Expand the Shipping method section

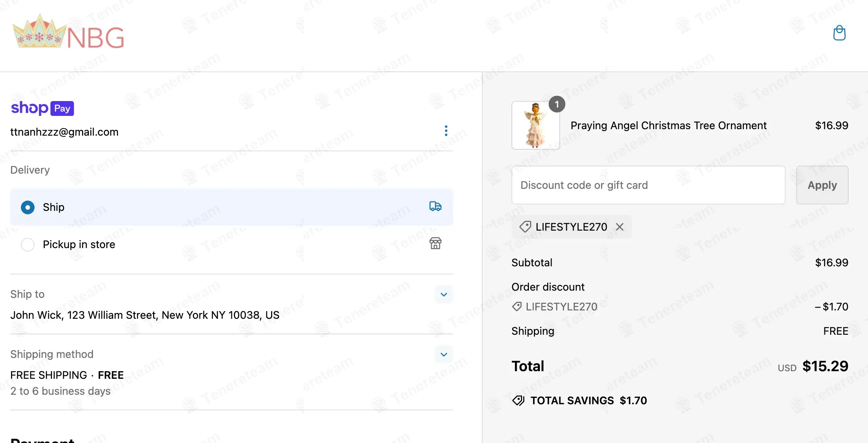tap(443, 354)
